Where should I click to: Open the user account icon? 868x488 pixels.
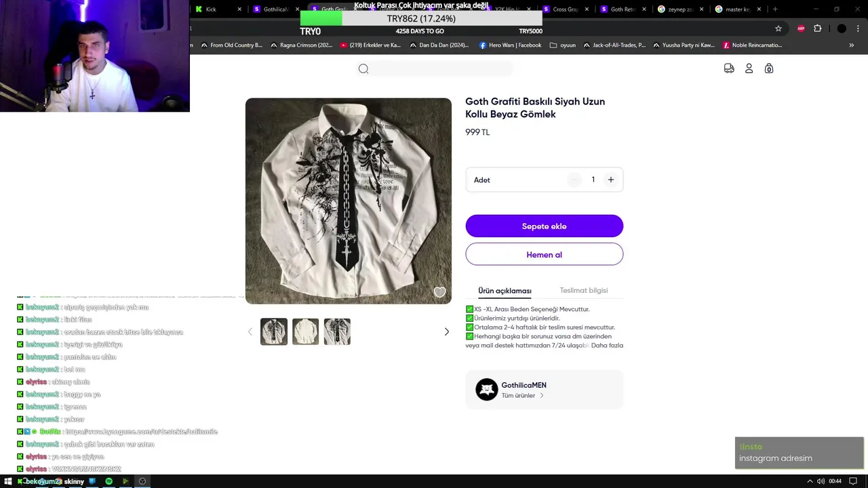point(749,68)
